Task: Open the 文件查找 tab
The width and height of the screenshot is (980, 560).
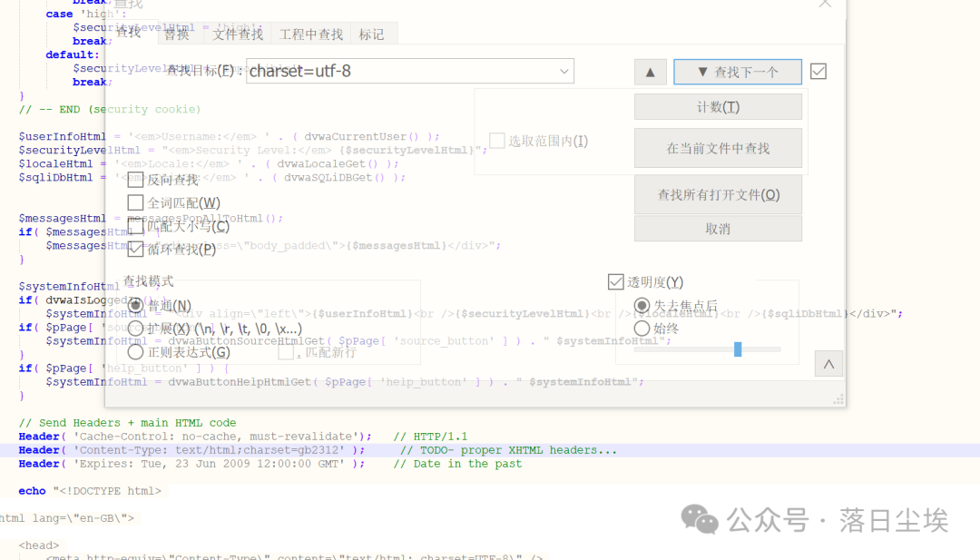Action: (x=238, y=34)
